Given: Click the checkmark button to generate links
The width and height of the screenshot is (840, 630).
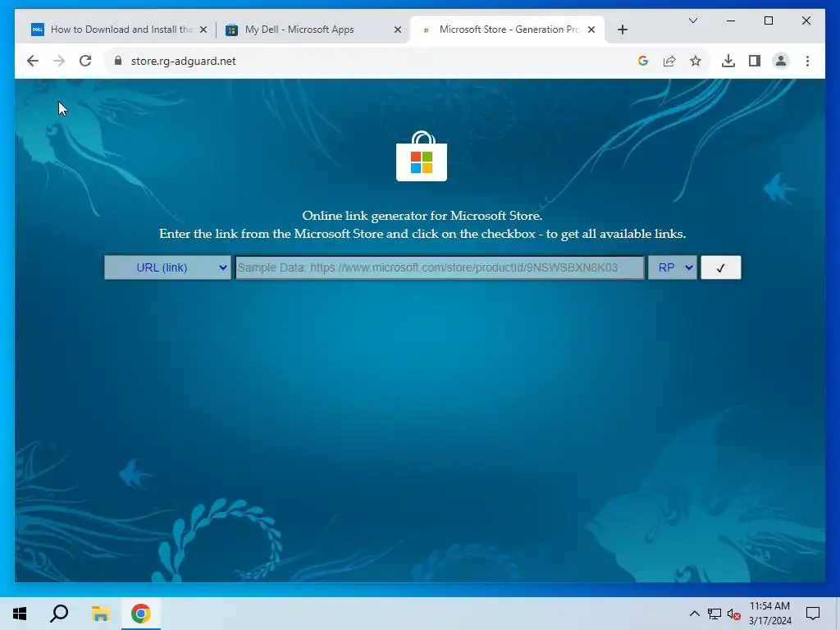Looking at the screenshot, I should click(x=720, y=267).
